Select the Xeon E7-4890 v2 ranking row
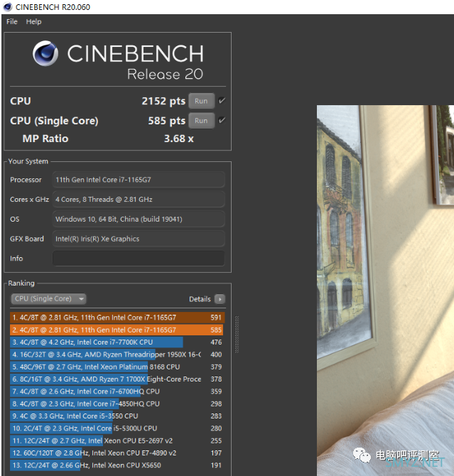 (x=117, y=453)
